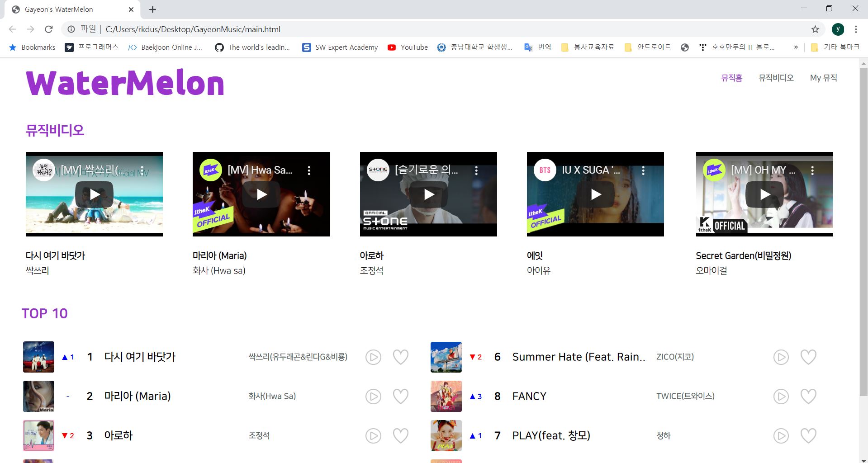Screen dimensions: 868x463
Task: Open Chrome profile avatar
Action: point(838,29)
